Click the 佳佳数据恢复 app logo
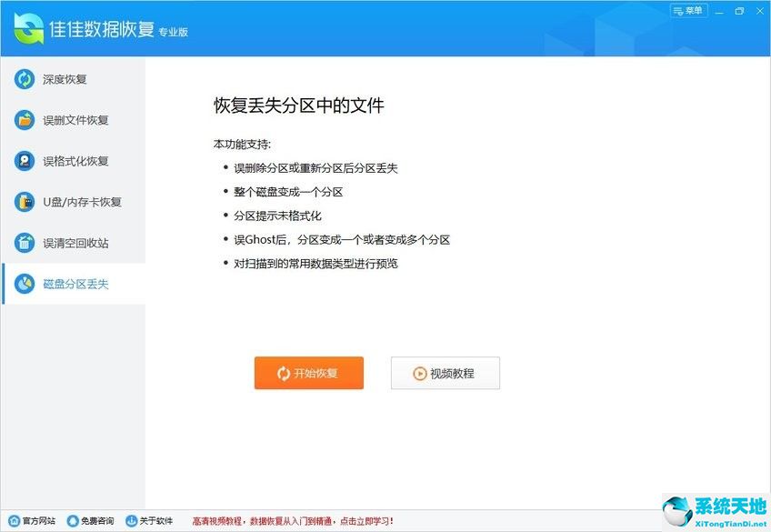This screenshot has width=771, height=532. [x=29, y=29]
